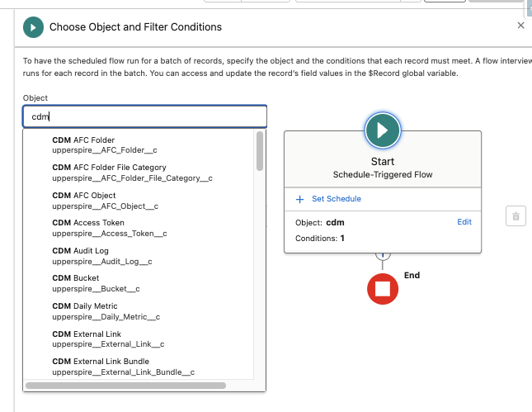532x412 pixels.
Task: Click the green Start play icon on canvas
Action: tap(383, 130)
